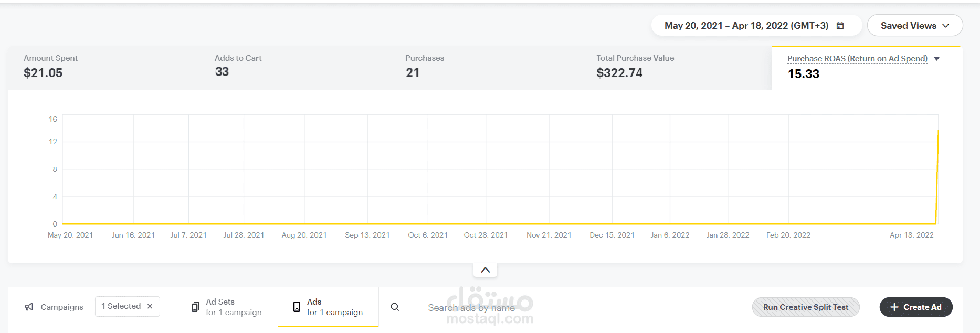Click the search magnifier icon

click(395, 307)
